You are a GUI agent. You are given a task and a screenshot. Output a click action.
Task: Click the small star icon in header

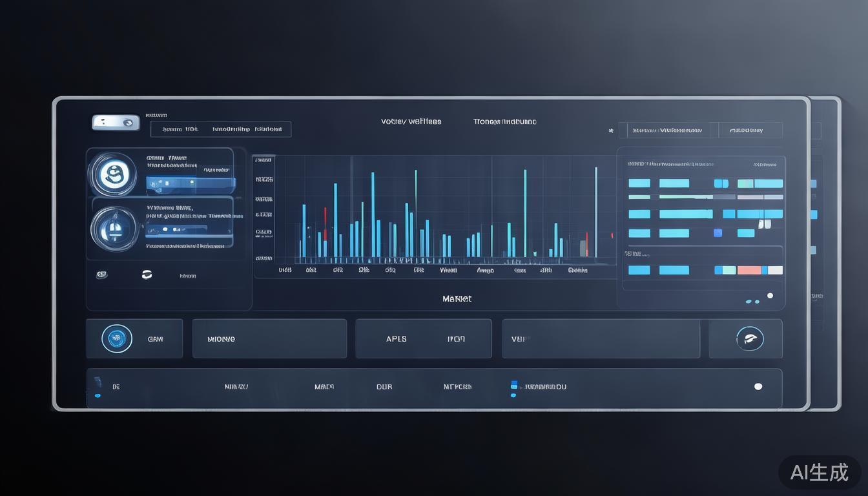tap(611, 130)
